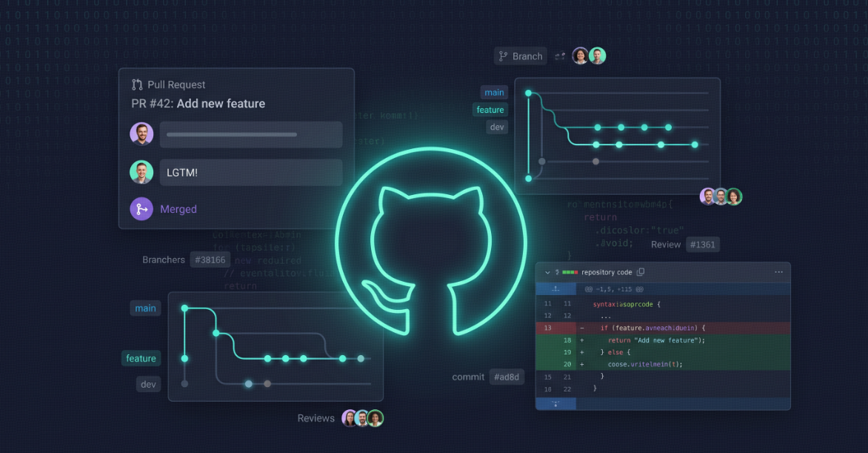Click line number 22 in the diff gutter

coord(567,389)
